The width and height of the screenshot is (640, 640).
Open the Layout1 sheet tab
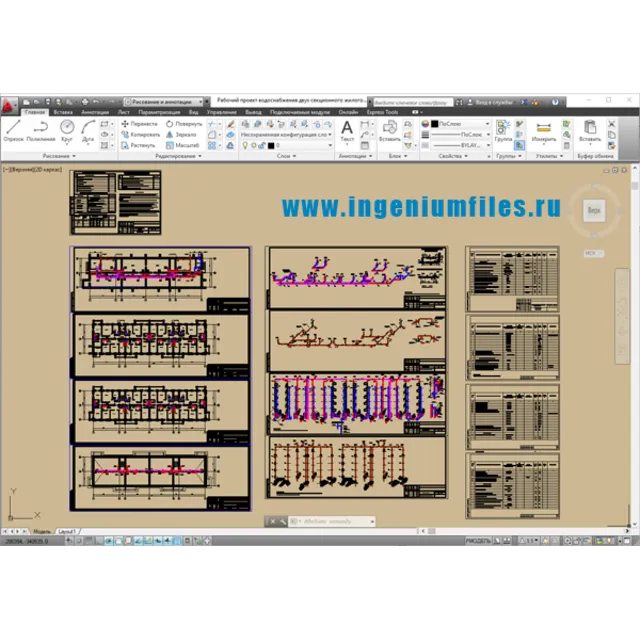click(67, 531)
